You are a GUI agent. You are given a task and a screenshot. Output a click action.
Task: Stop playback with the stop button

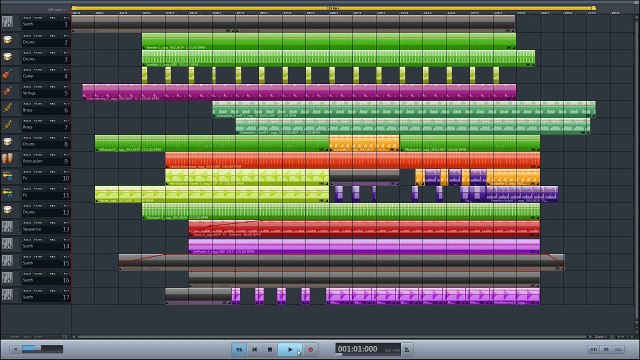click(x=270, y=349)
